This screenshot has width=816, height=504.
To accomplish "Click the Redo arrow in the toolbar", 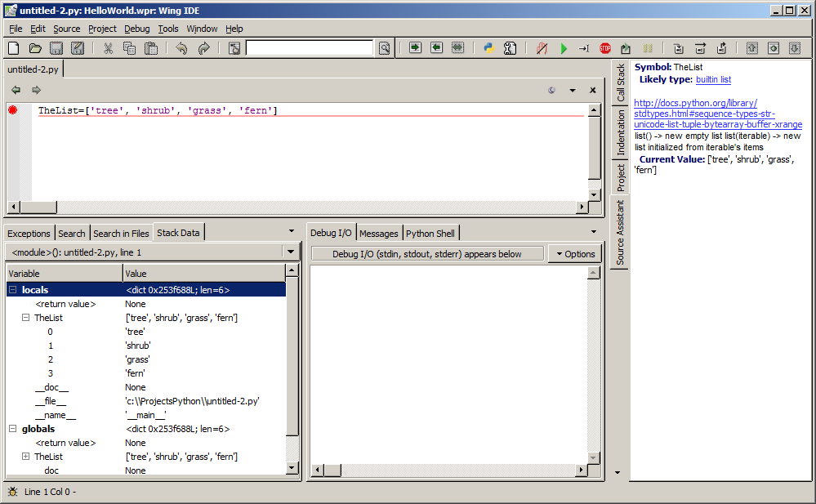I will pos(203,48).
